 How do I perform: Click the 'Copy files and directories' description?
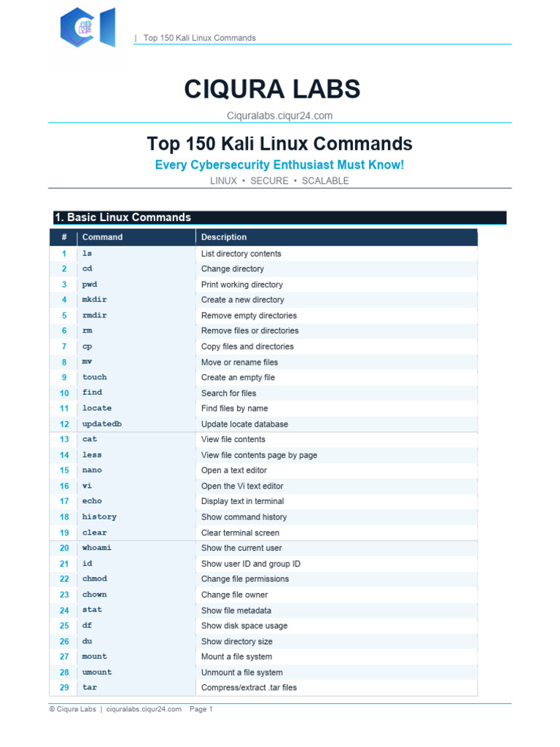247,347
